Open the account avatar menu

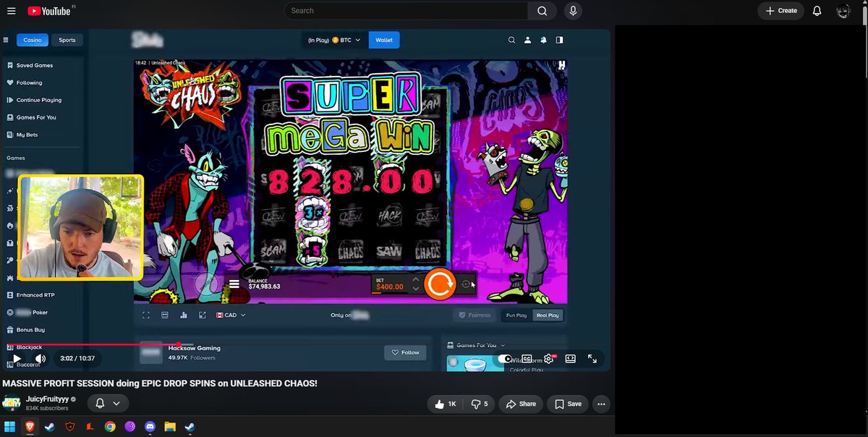coord(843,11)
